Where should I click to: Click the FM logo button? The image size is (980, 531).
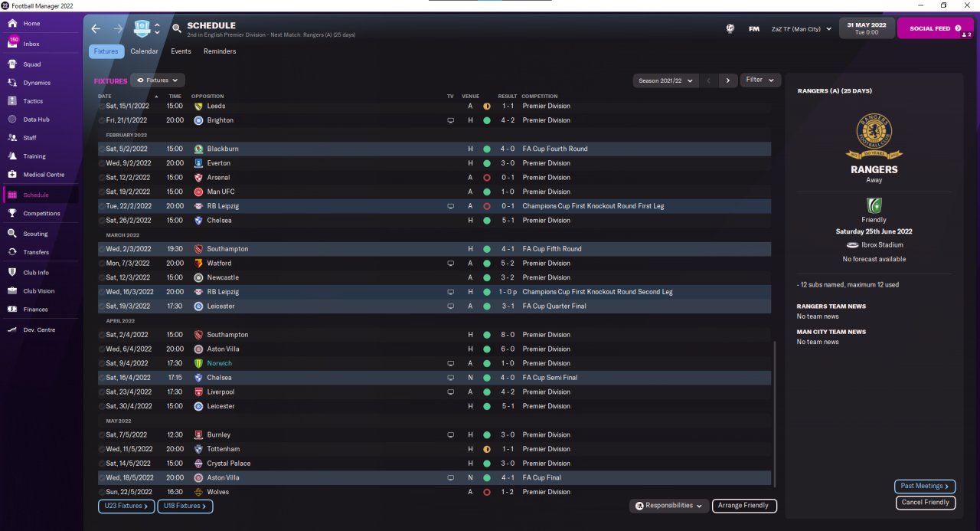click(x=754, y=29)
